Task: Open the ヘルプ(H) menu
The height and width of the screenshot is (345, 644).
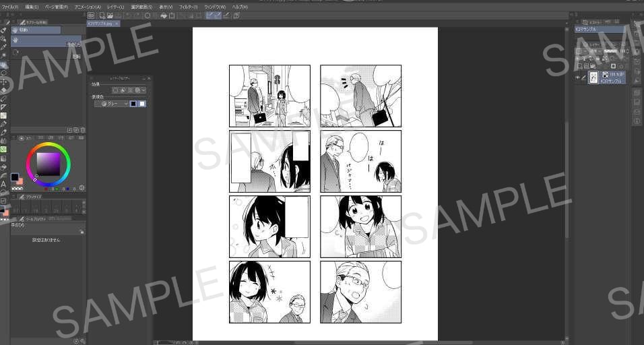Action: click(x=240, y=7)
